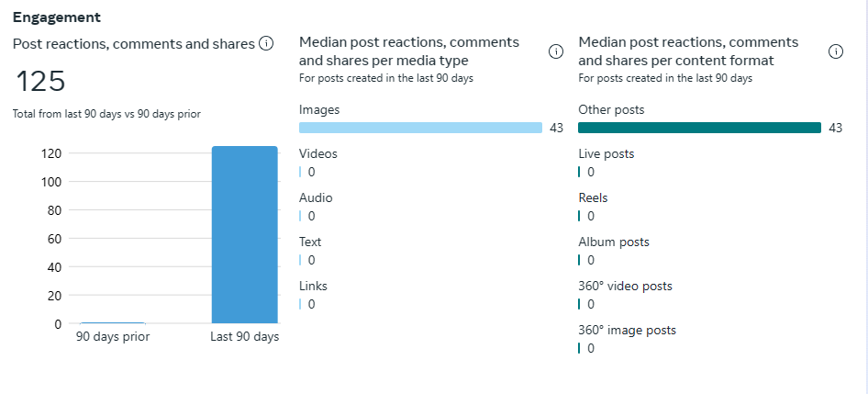
Task: Select the Videos media type row
Action: point(318,153)
